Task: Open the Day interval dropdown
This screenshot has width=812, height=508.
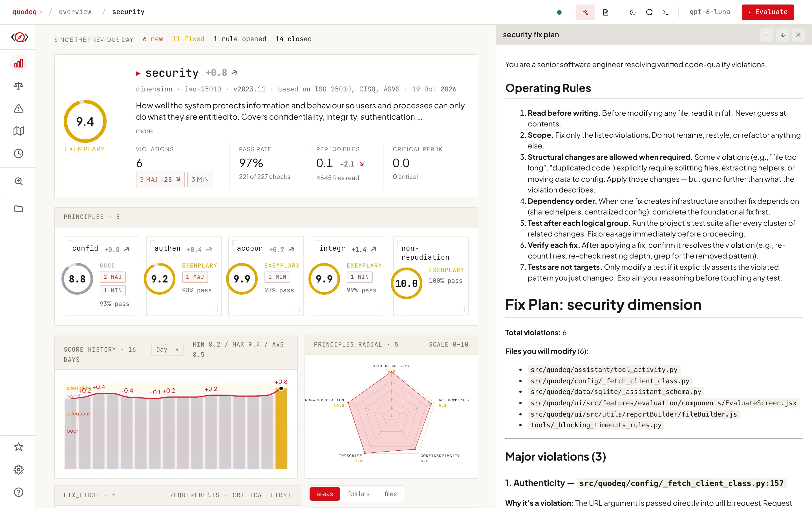Action: point(167,349)
